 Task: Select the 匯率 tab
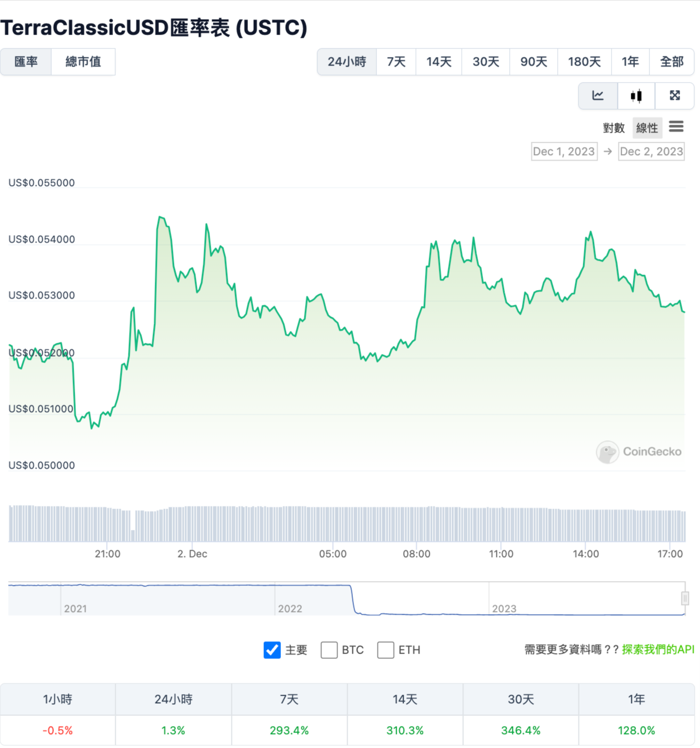click(26, 62)
